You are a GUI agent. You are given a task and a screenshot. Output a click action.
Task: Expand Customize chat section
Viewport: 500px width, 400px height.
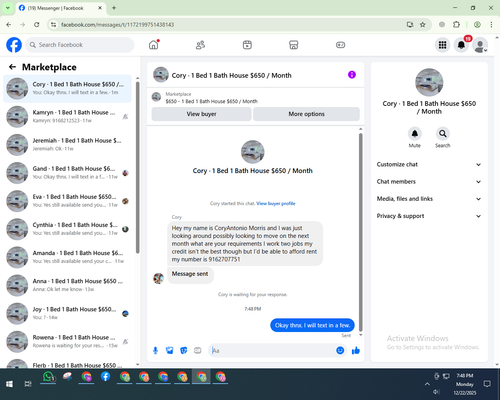[429, 164]
